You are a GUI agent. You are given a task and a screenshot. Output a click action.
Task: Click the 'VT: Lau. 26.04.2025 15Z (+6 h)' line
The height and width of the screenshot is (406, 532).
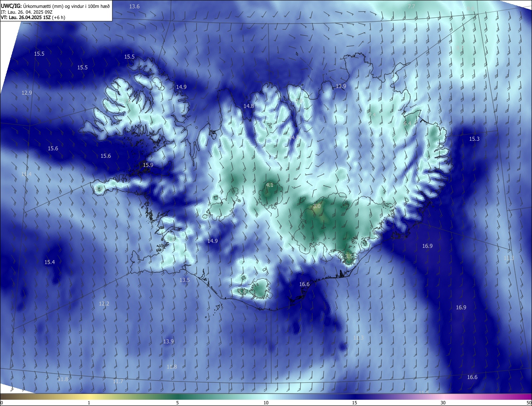33,17
